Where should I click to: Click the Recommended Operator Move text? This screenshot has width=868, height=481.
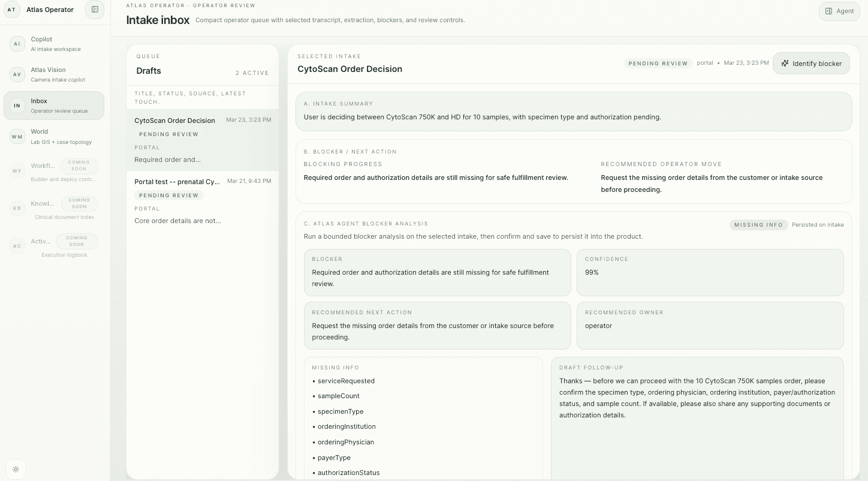712,184
